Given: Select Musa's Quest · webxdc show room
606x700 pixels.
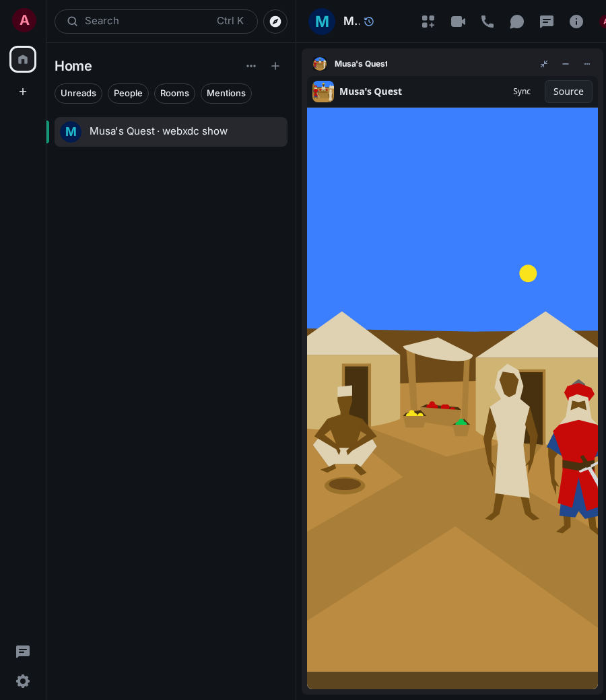Looking at the screenshot, I should [171, 132].
